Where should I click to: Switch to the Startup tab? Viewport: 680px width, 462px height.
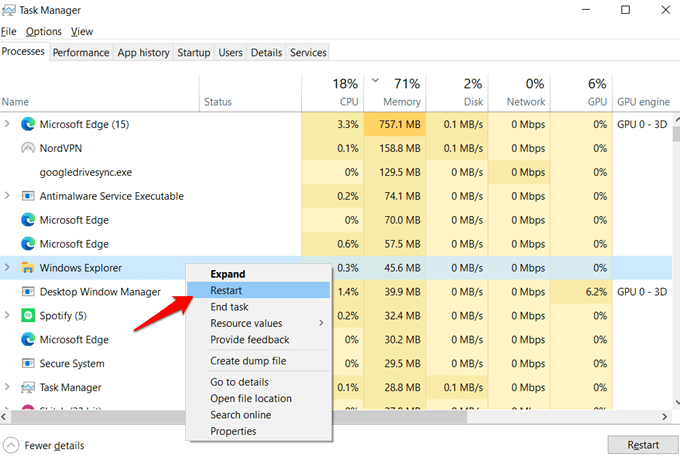194,52
